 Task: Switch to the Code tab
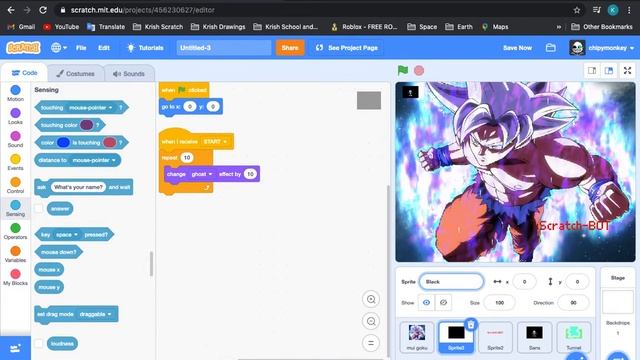(24, 73)
